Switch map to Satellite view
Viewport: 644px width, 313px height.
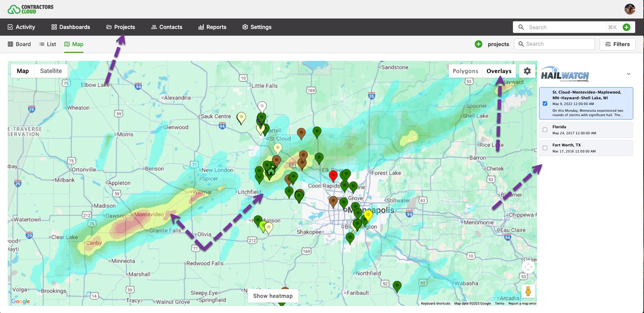click(x=51, y=71)
